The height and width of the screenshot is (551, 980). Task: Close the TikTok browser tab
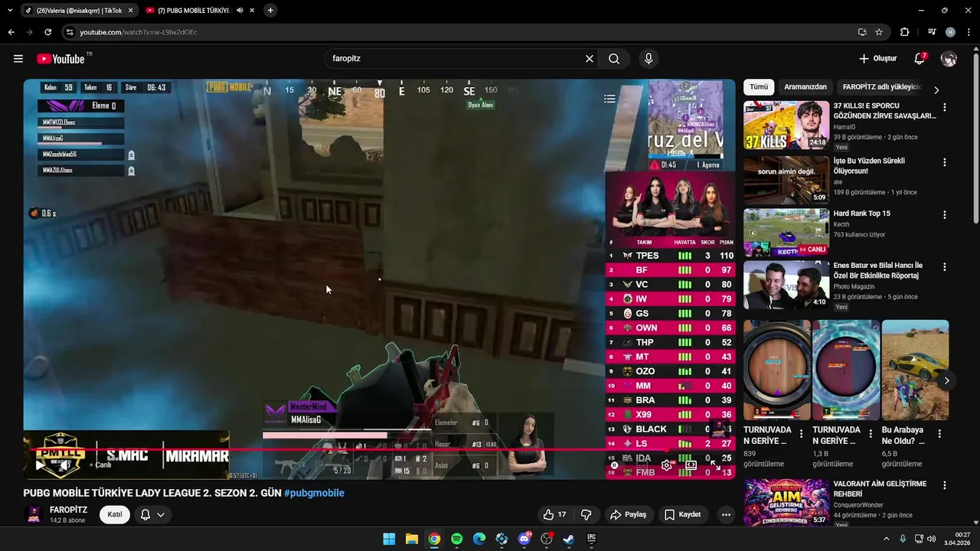(x=130, y=11)
